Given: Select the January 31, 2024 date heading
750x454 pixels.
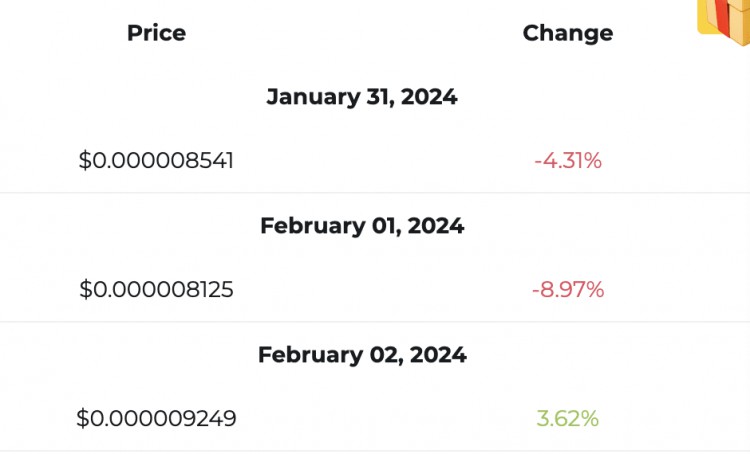Looking at the screenshot, I should [x=362, y=97].
